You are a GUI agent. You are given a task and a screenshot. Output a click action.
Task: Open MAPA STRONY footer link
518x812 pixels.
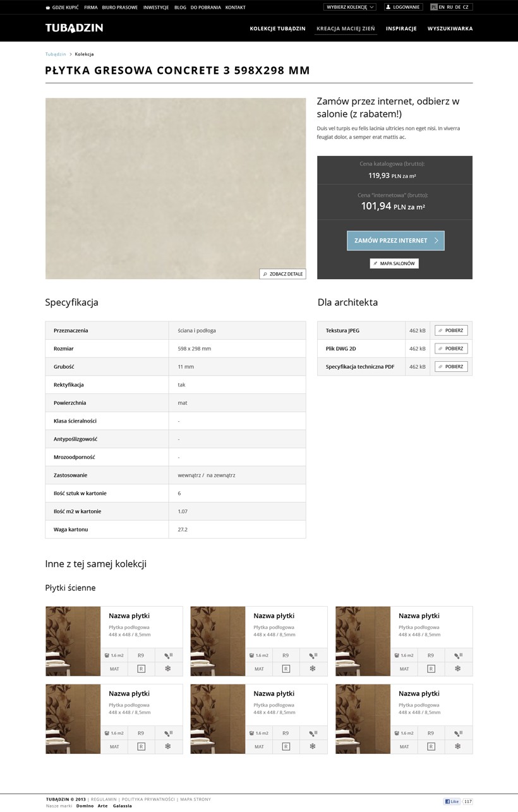[x=195, y=799]
